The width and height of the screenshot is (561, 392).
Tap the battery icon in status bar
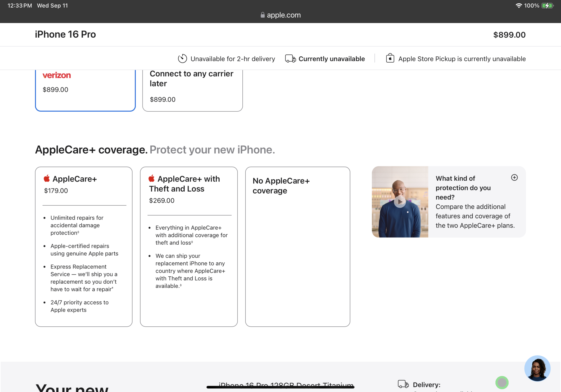click(x=547, y=6)
